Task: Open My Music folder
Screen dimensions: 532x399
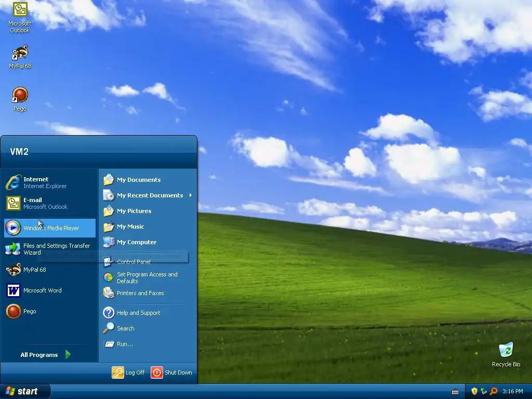Action: tap(148, 227)
